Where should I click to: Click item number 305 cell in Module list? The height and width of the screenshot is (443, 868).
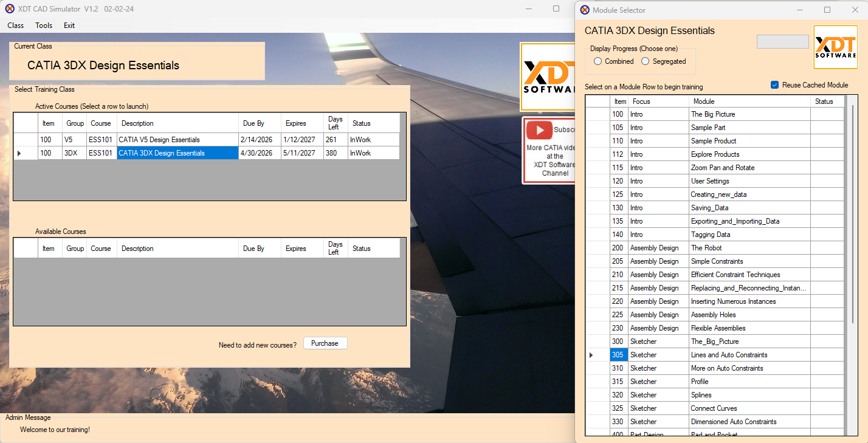619,355
